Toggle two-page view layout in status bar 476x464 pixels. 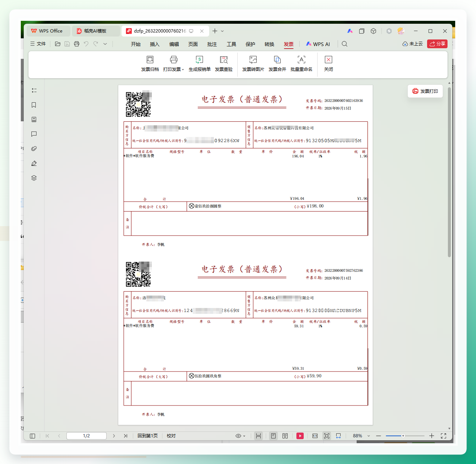pyautogui.click(x=285, y=436)
